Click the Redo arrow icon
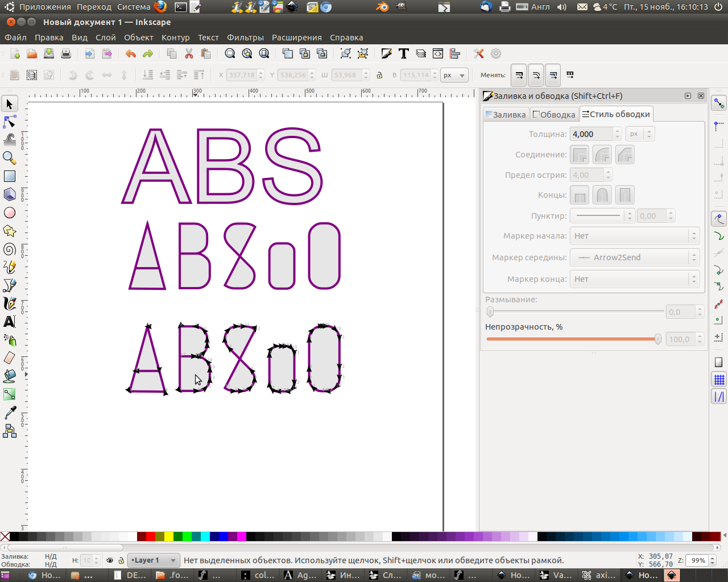Screen dimensions: 728x582 (x=148, y=53)
